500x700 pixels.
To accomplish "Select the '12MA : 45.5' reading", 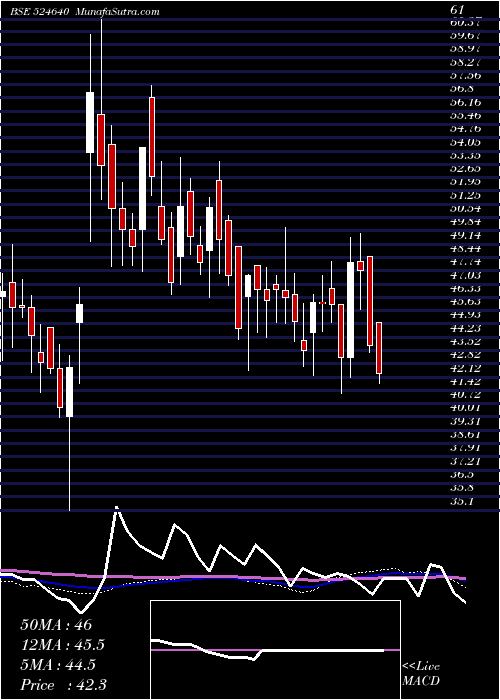I will [64, 645].
